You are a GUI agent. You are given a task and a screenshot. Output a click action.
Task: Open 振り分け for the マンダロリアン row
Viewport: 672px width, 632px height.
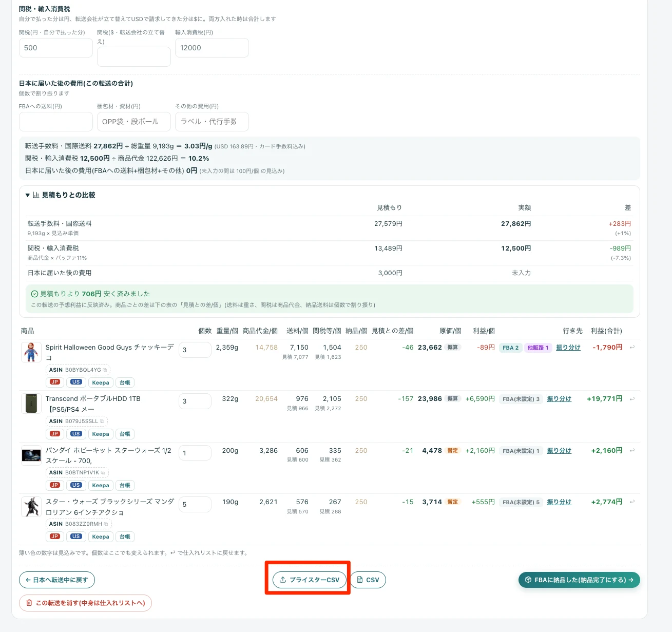pos(559,502)
